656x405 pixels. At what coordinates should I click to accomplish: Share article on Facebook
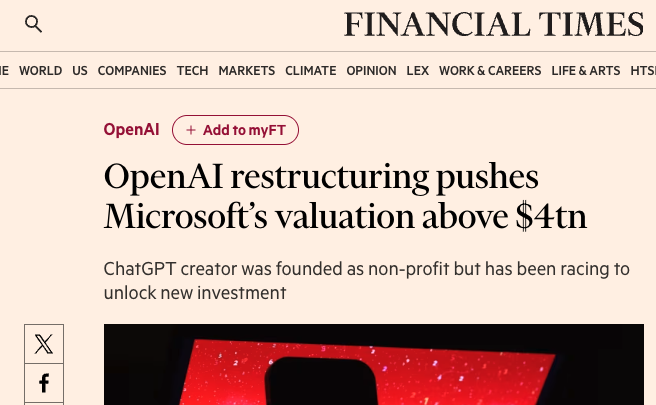tap(44, 383)
